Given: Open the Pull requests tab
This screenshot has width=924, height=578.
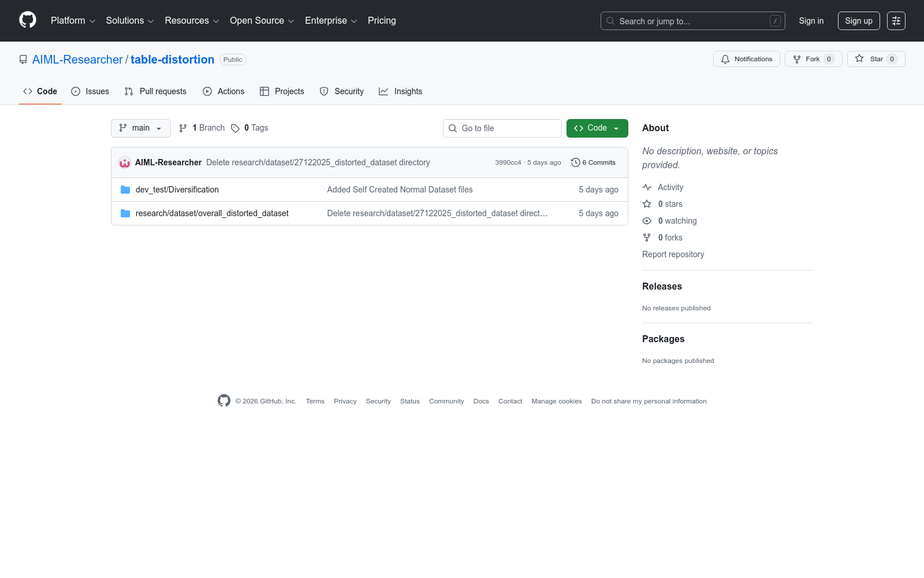Looking at the screenshot, I should [155, 91].
